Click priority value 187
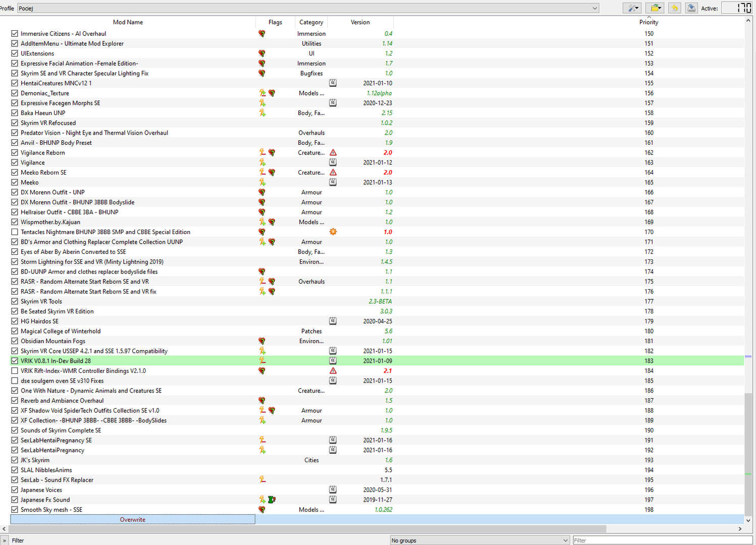Image resolution: width=756 pixels, height=545 pixels. (649, 401)
